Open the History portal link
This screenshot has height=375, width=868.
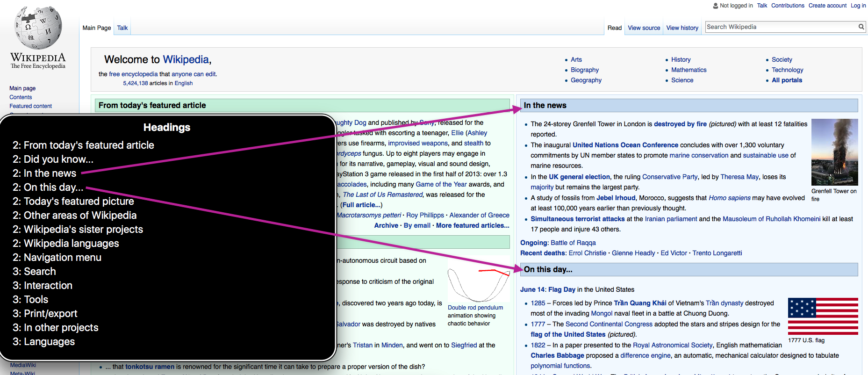(x=681, y=60)
